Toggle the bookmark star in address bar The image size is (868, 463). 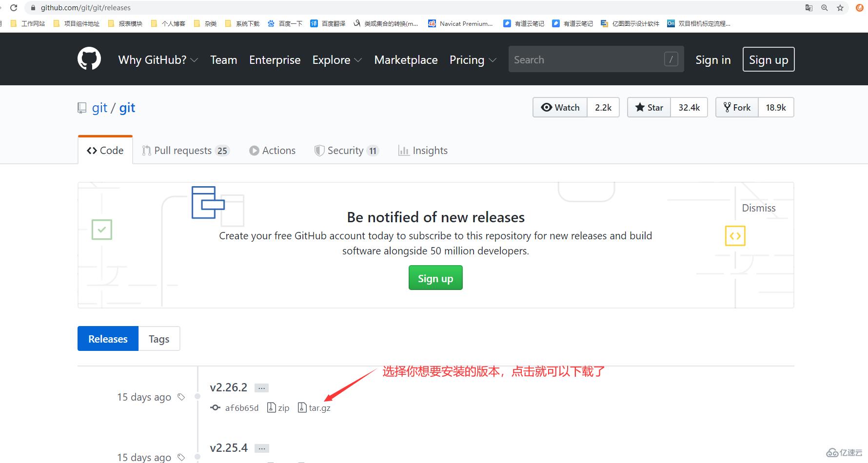click(x=840, y=8)
